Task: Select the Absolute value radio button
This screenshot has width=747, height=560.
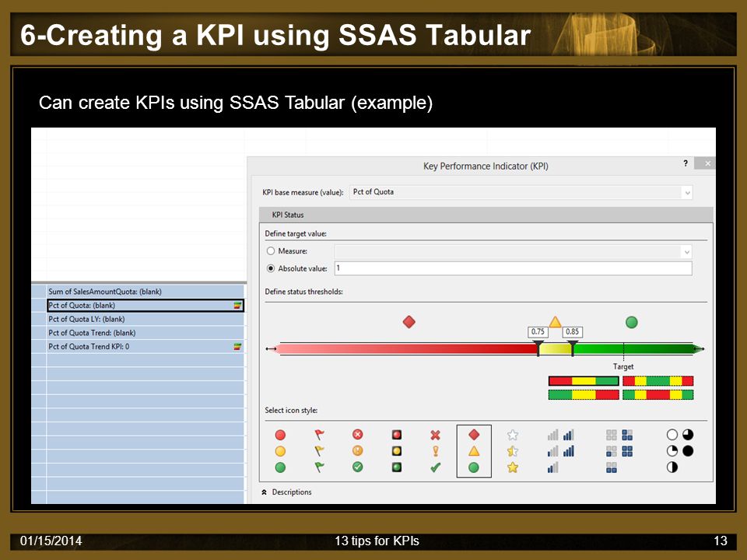Action: (271, 268)
